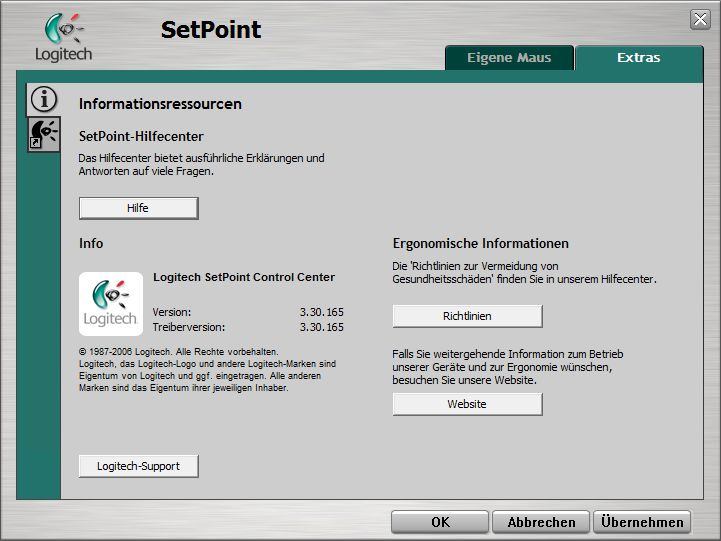
Task: Open the Richtlinien guidelines button
Action: [467, 316]
